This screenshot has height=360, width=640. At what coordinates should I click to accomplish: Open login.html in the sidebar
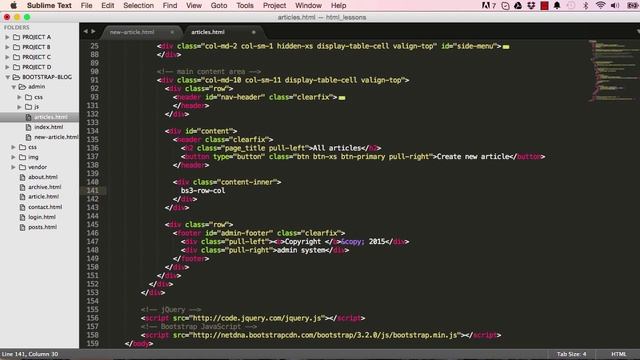pyautogui.click(x=42, y=217)
